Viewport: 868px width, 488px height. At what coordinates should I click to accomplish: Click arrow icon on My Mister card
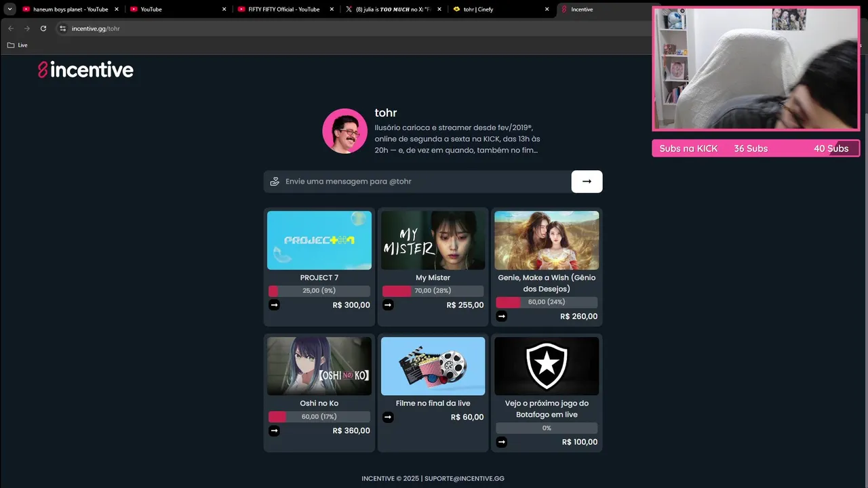click(x=388, y=305)
